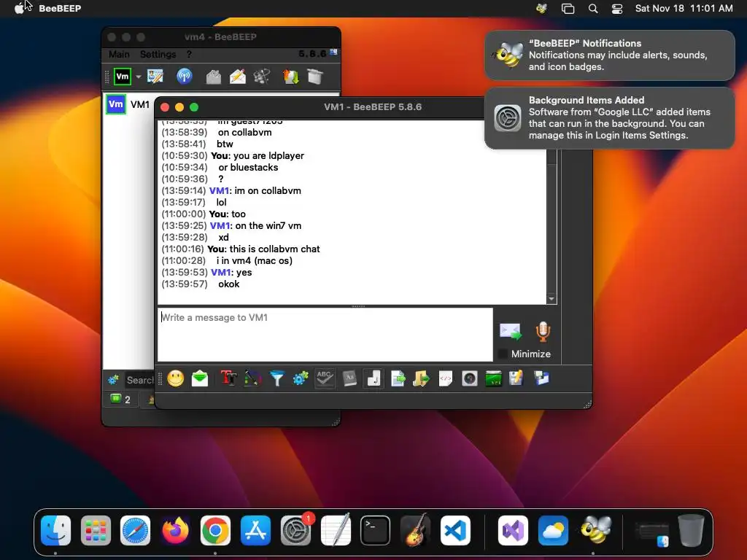Open the emoticons smiley picker

point(176,378)
